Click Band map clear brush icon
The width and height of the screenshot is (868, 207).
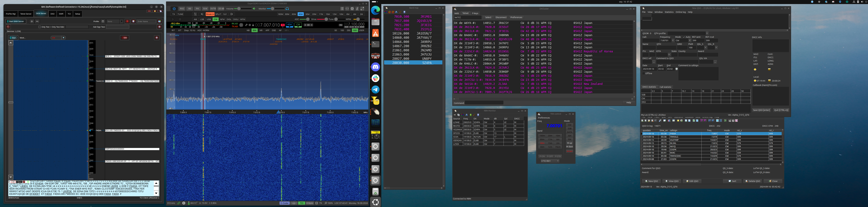coord(400,12)
